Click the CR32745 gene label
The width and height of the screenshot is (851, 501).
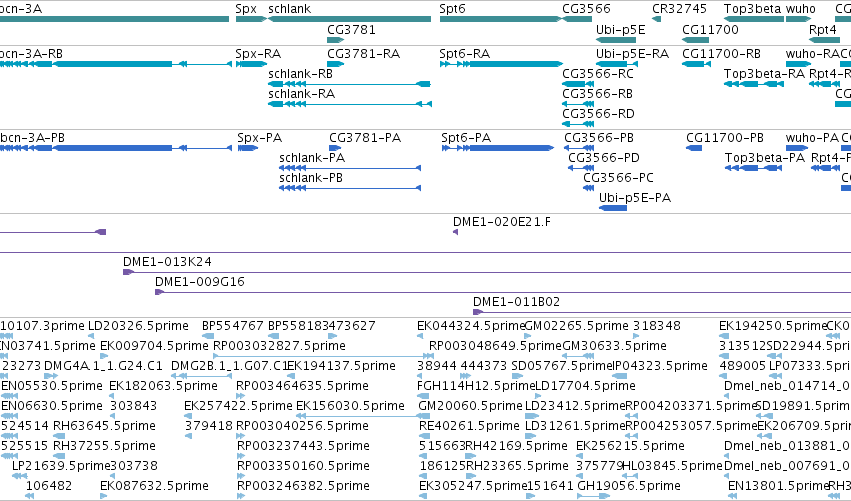tap(679, 9)
